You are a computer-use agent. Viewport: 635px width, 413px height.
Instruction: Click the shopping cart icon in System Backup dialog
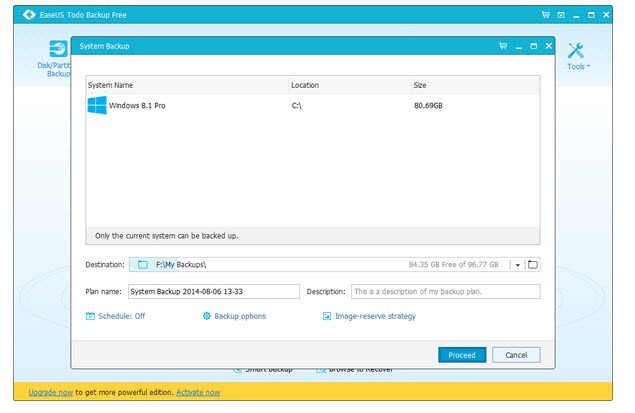(503, 46)
